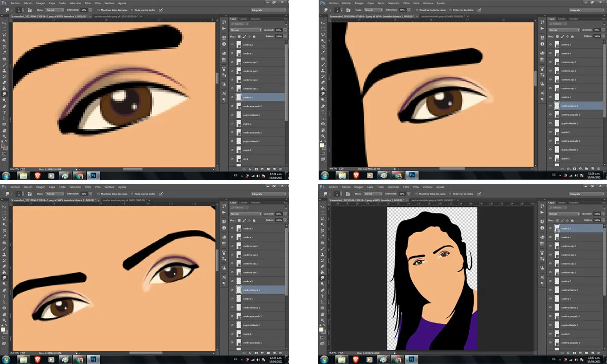This screenshot has height=364, width=607.
Task: Toggle brush panel icon in 827% window options bar
Action: (30, 10)
